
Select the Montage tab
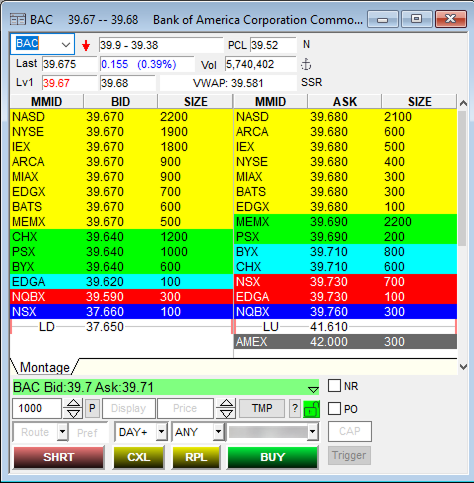[45, 367]
